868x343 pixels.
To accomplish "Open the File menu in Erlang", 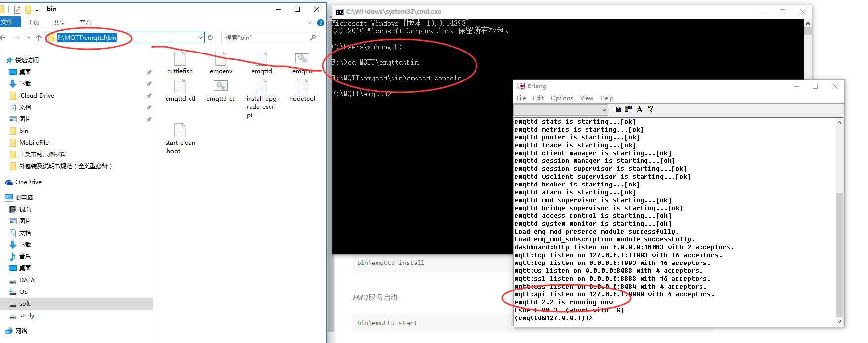I will [521, 98].
